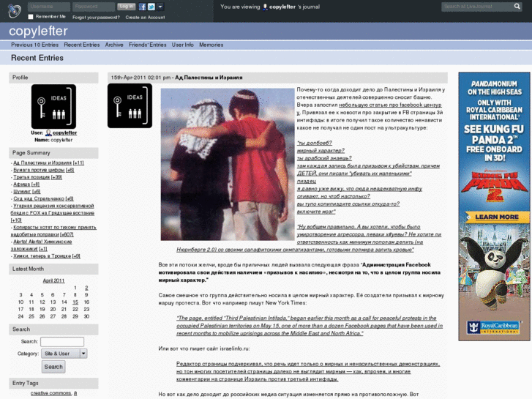Open summary link Суд над Стрельченко
The width and height of the screenshot is (532, 399).
[39, 198]
